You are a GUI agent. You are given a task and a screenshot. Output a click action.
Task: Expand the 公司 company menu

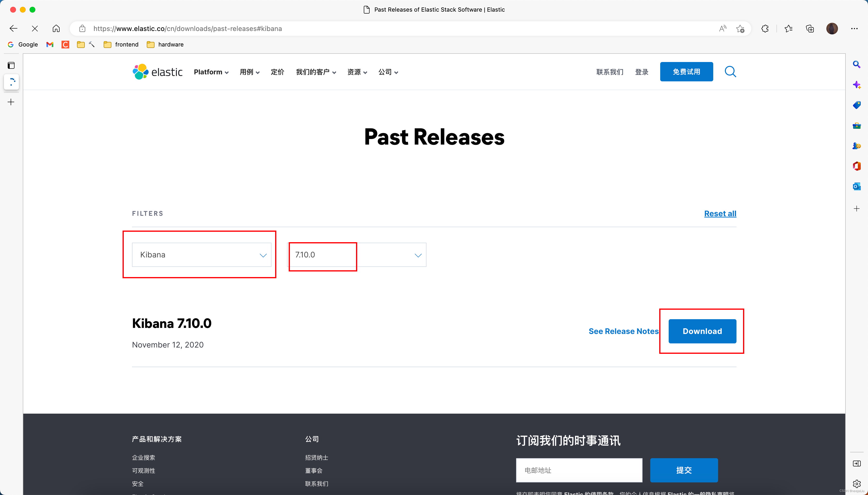(387, 72)
